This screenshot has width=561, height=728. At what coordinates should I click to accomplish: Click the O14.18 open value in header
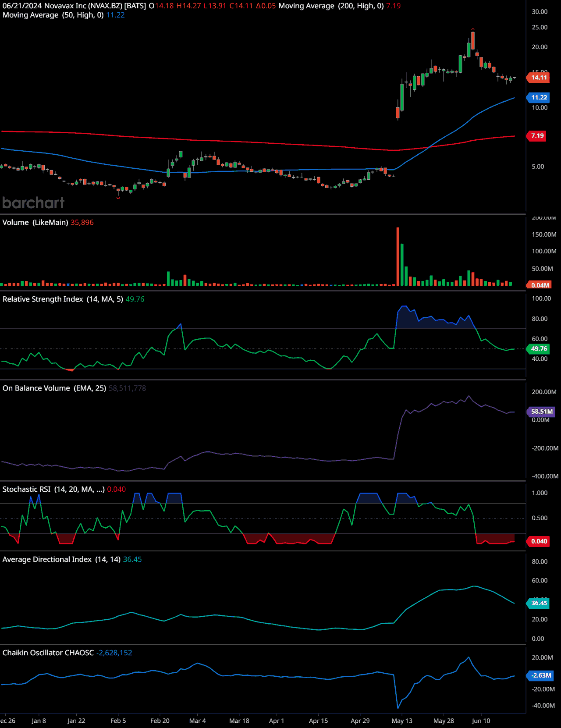pos(161,6)
